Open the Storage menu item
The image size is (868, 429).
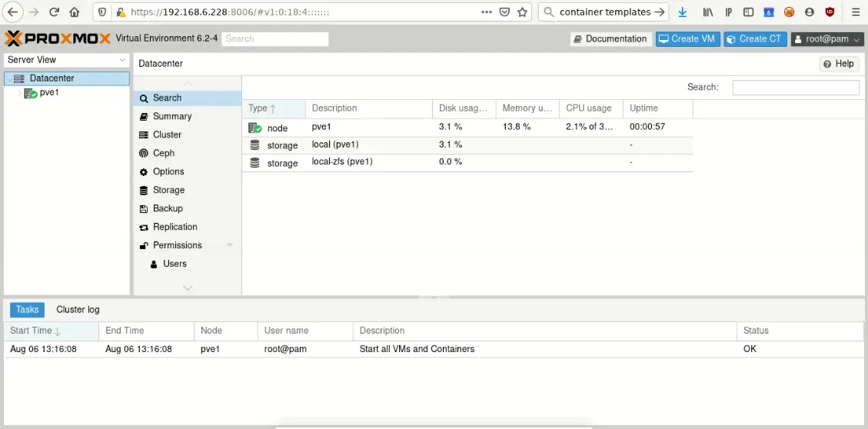(x=188, y=190)
